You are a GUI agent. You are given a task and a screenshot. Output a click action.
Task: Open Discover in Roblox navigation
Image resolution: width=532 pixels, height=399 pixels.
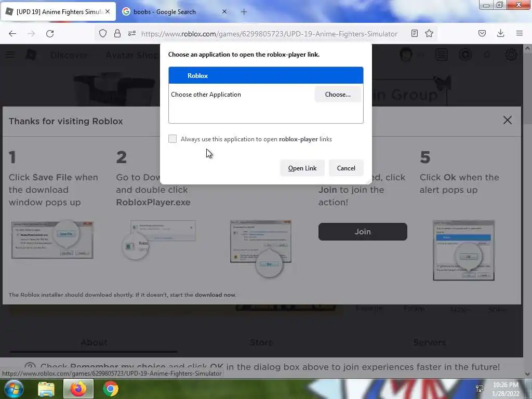pos(69,55)
